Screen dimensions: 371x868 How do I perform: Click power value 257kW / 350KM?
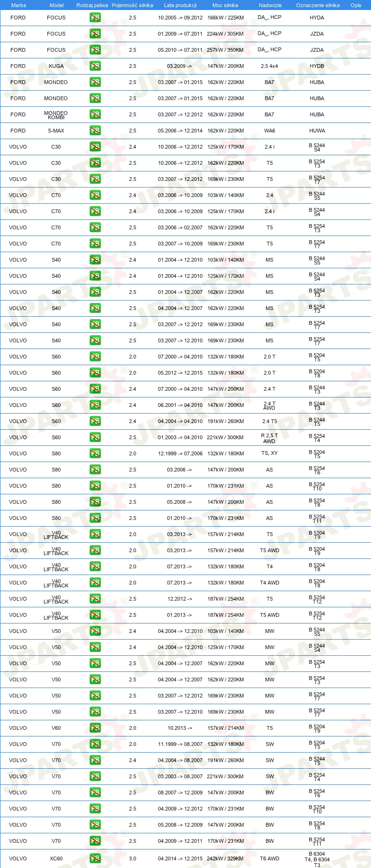coord(225,50)
